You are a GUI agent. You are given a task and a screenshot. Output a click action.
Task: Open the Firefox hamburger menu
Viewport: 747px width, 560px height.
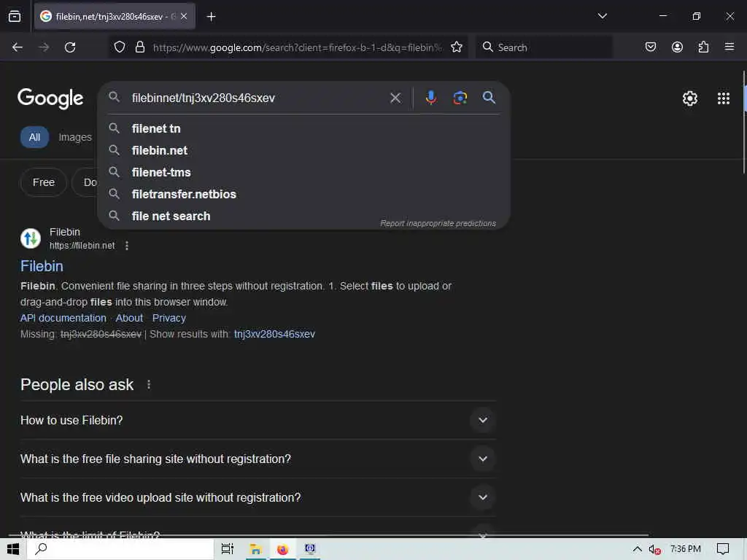pyautogui.click(x=729, y=47)
